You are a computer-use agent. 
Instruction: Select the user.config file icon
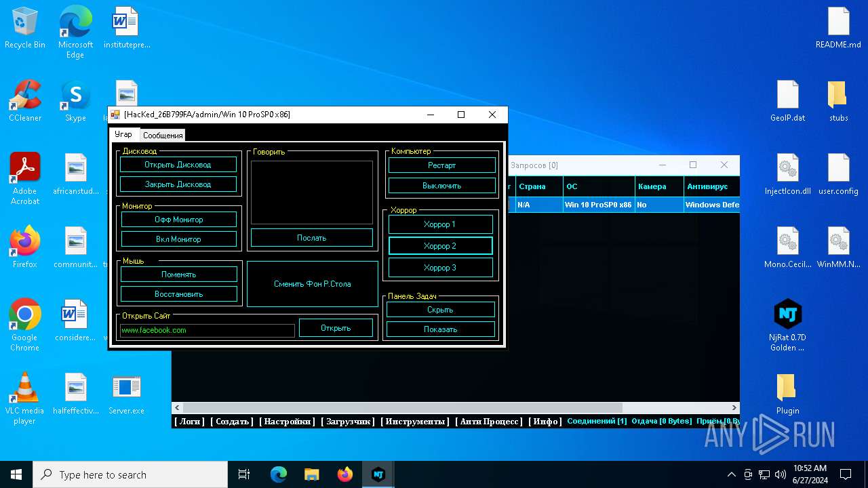838,174
